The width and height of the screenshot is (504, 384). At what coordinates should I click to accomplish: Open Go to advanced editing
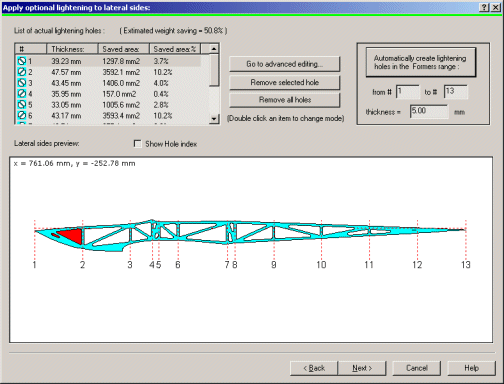coord(285,64)
